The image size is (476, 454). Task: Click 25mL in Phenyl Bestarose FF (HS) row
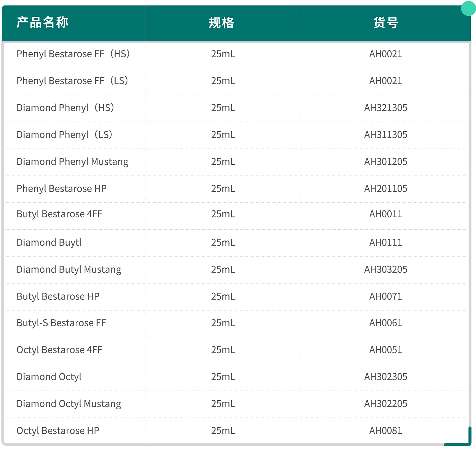click(223, 54)
